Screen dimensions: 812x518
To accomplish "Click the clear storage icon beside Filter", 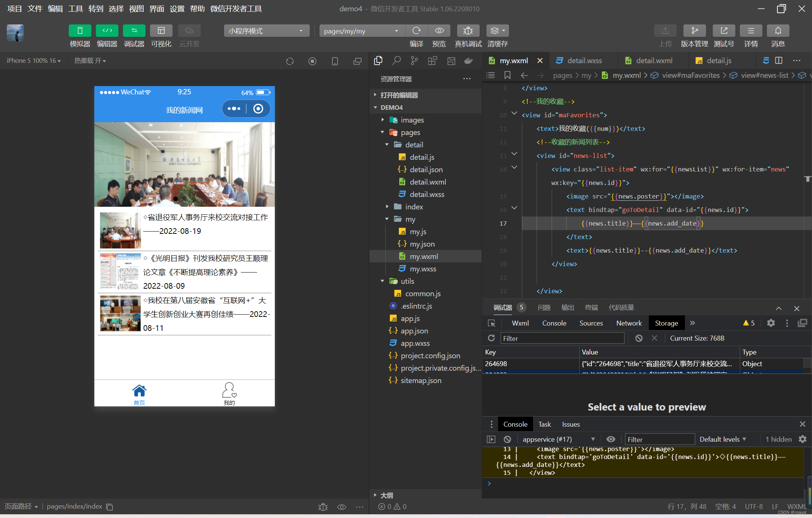I will click(639, 338).
